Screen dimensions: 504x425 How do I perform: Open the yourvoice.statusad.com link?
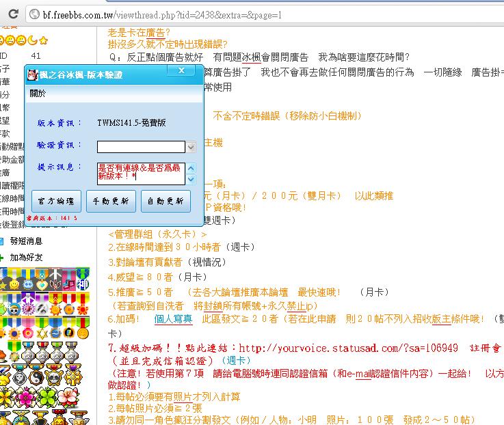click(349, 348)
